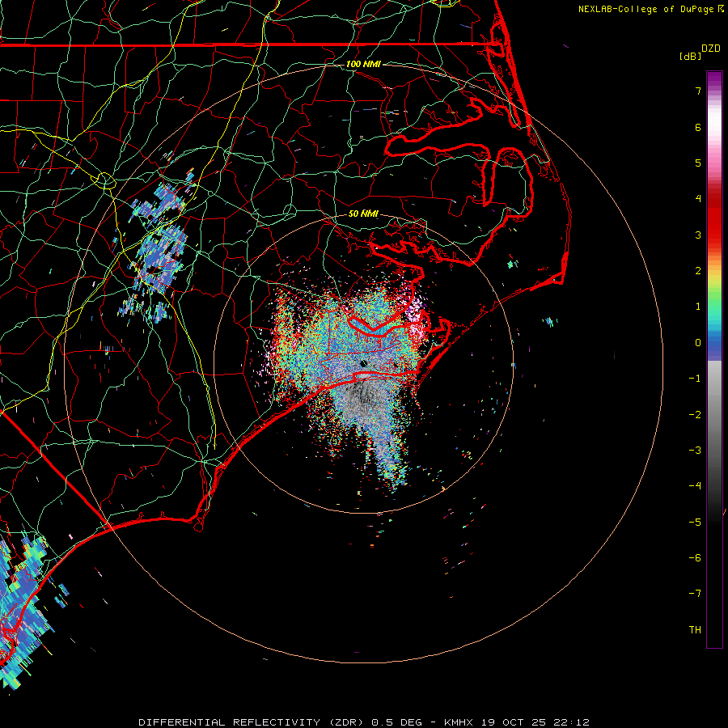
Task: Click the 2 value on color scale
Action: click(698, 271)
